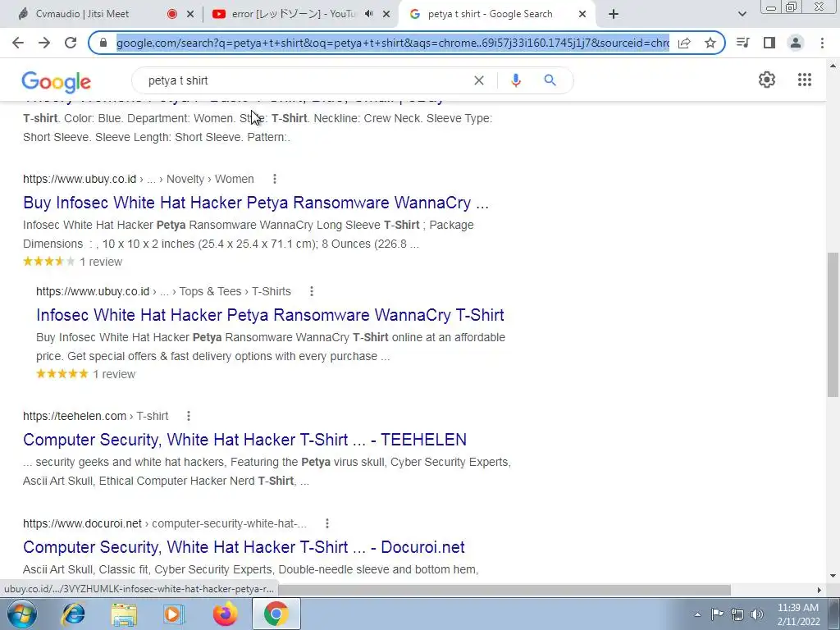Open more options for docuroi.net result
The height and width of the screenshot is (630, 840).
326,523
